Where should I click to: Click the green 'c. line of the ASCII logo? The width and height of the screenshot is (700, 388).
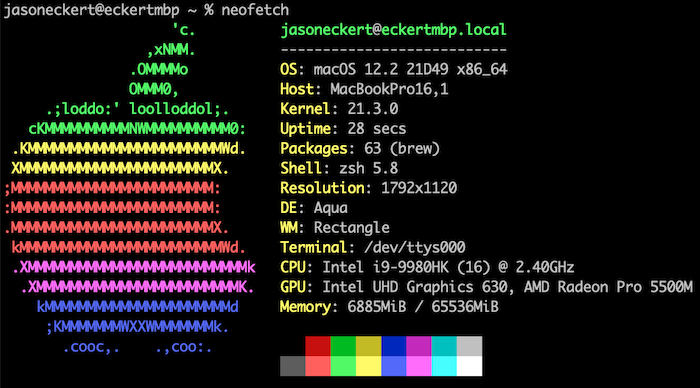pyautogui.click(x=184, y=30)
